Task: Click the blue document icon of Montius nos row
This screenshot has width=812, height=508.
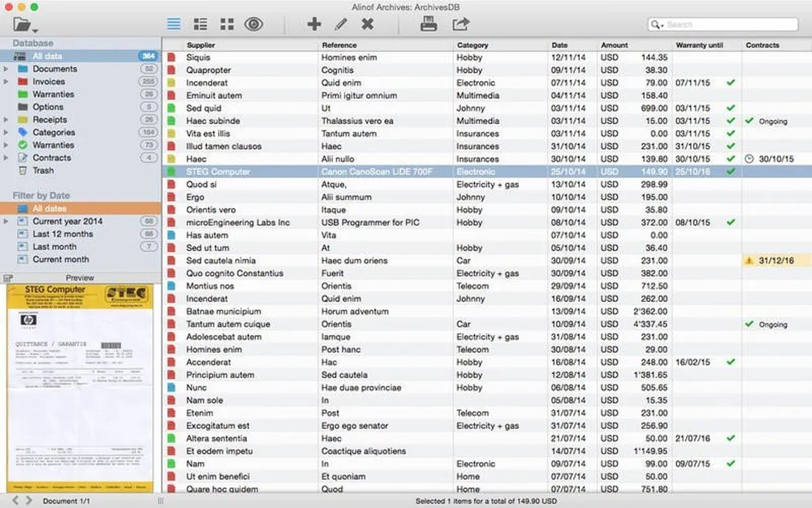Action: 172,286
